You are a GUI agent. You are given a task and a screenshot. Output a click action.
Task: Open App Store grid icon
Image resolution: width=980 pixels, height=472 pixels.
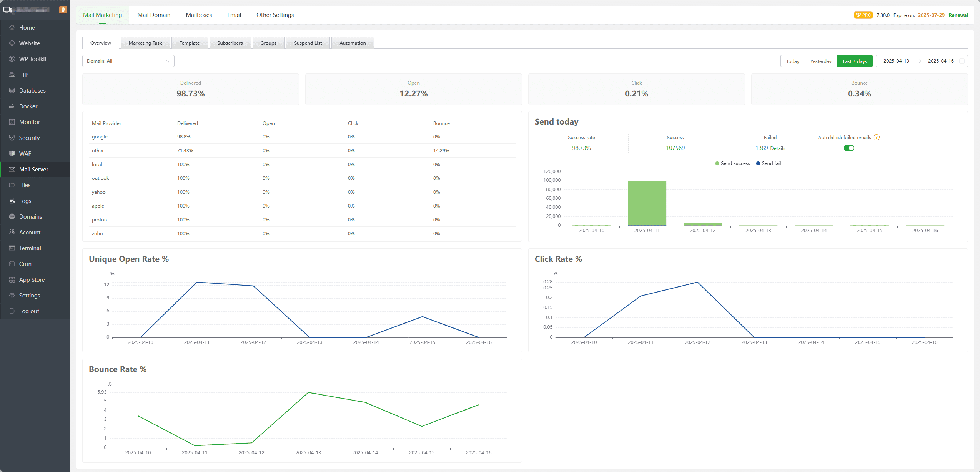point(12,280)
